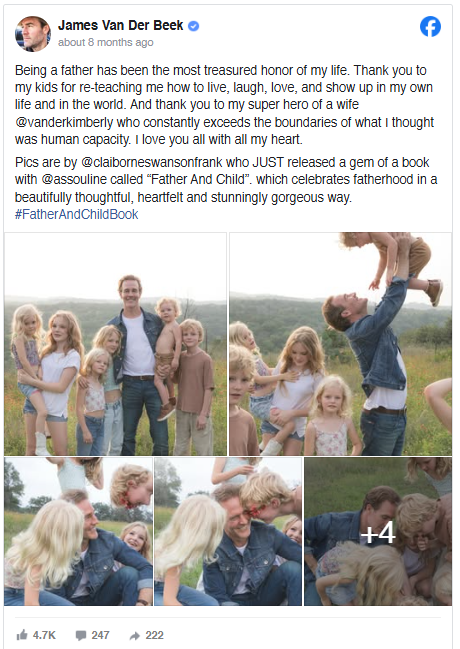The image size is (460, 649).
Task: Open bottom-left photo of laughing kids
Action: point(78,531)
